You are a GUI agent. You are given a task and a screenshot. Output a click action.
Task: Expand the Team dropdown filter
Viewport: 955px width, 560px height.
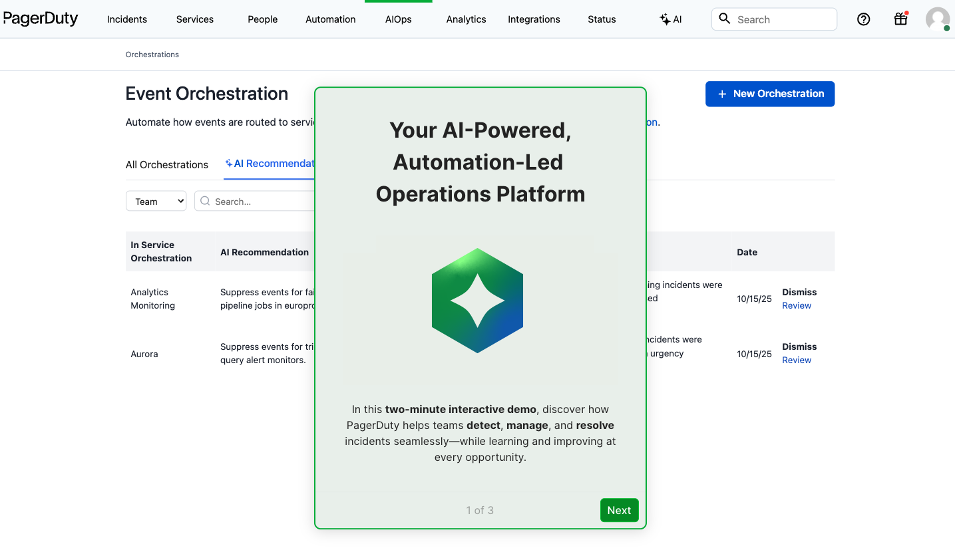coord(156,202)
